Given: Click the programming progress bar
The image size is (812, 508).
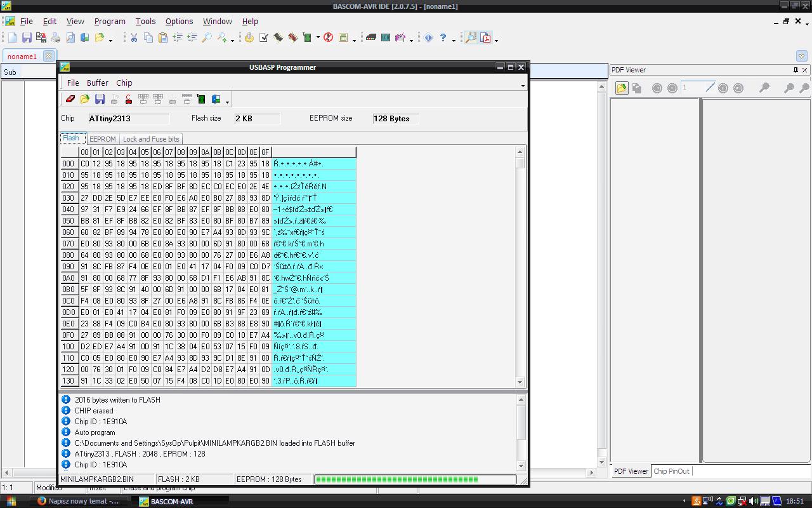Looking at the screenshot, I should [x=415, y=479].
